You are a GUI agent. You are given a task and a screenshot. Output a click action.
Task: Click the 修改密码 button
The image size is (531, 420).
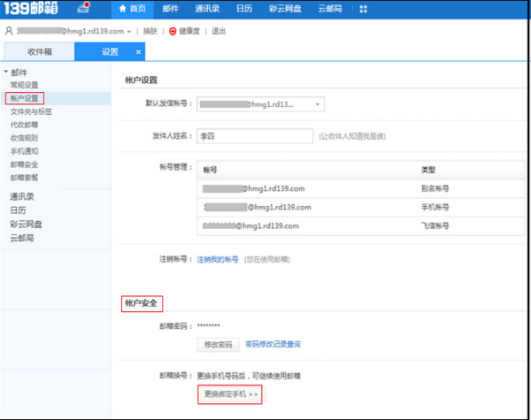pos(218,345)
